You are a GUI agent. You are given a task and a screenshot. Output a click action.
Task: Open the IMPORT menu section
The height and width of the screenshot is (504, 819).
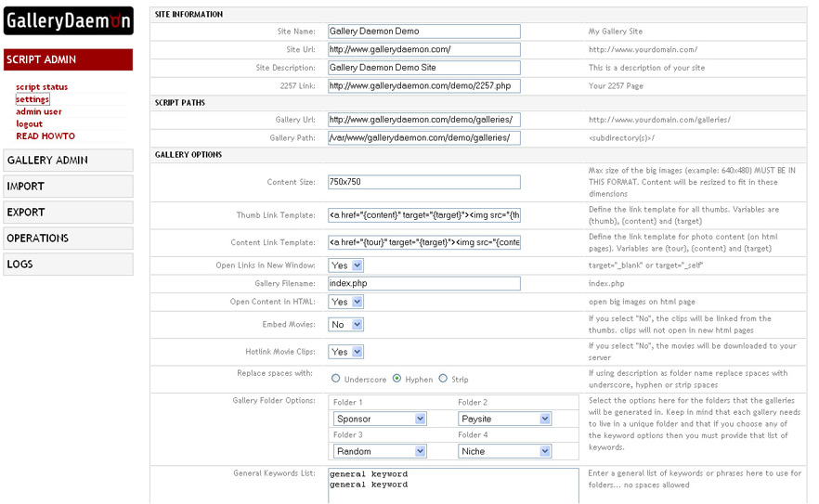point(69,187)
